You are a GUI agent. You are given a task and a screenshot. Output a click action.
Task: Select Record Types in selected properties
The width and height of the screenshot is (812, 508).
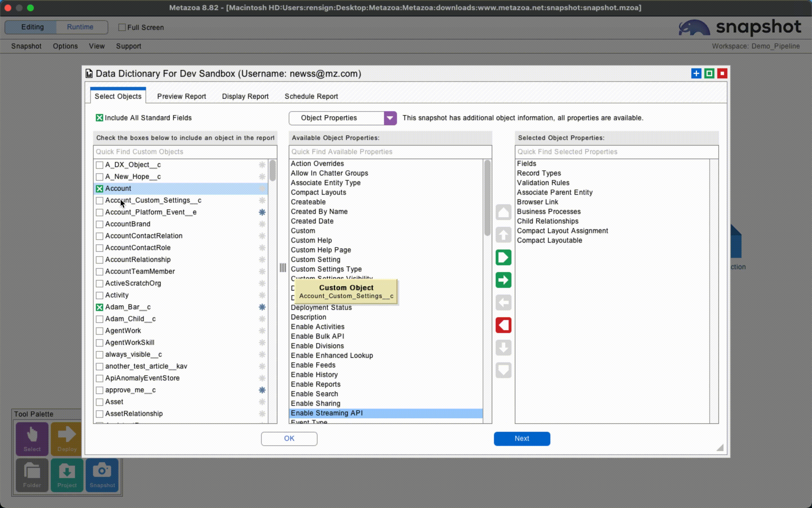pos(612,173)
